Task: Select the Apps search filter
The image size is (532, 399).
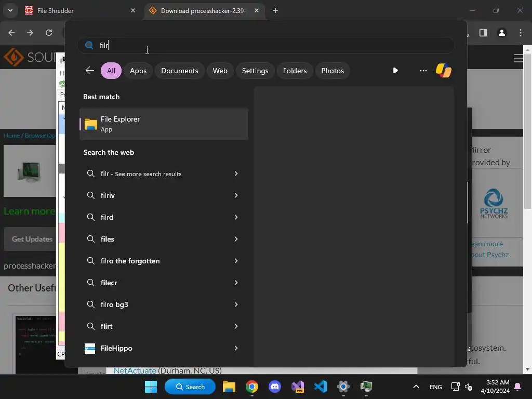Action: coord(138,71)
